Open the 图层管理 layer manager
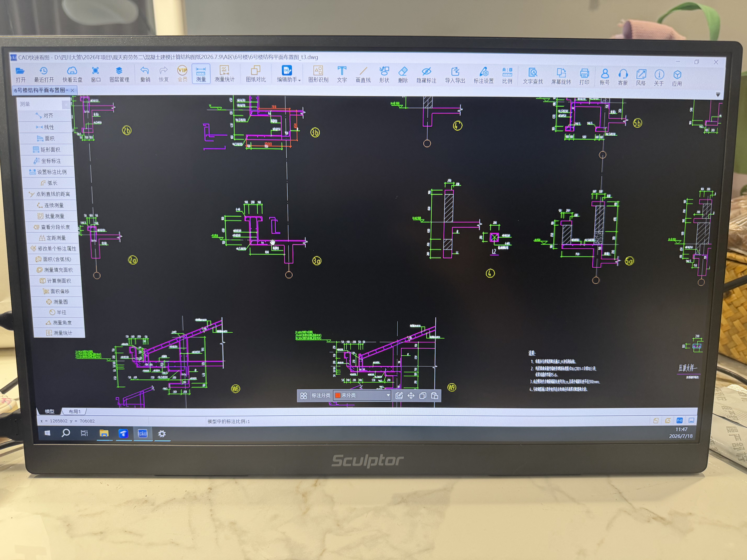The height and width of the screenshot is (560, 747). (x=119, y=74)
